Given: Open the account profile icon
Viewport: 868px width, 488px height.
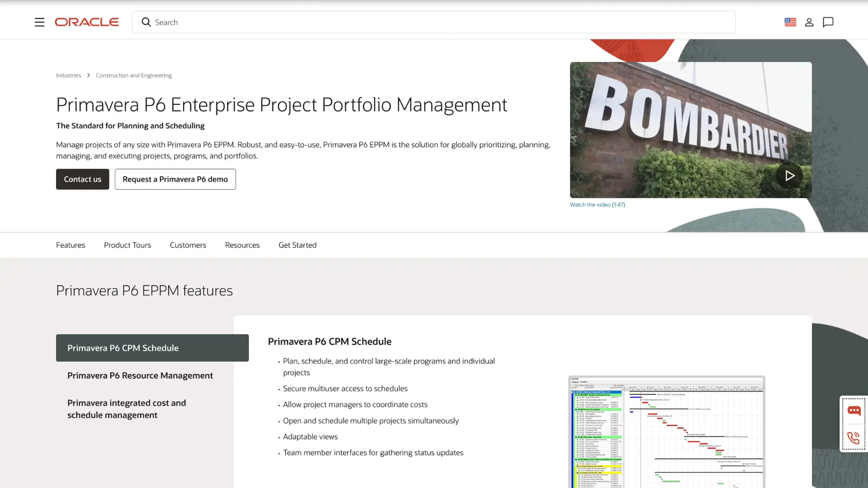Looking at the screenshot, I should (809, 22).
